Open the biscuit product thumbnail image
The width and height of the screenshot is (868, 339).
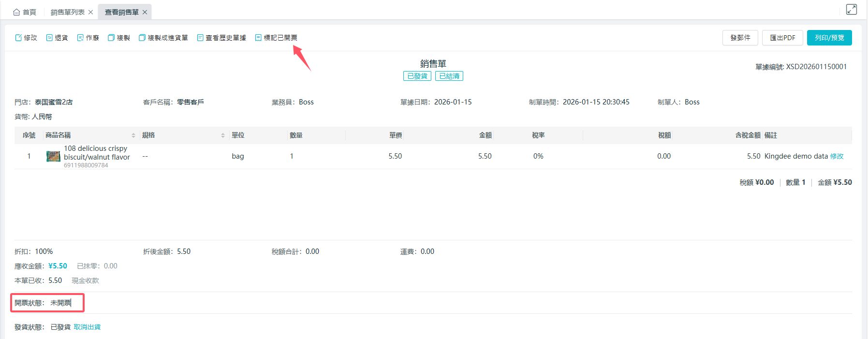pos(53,156)
